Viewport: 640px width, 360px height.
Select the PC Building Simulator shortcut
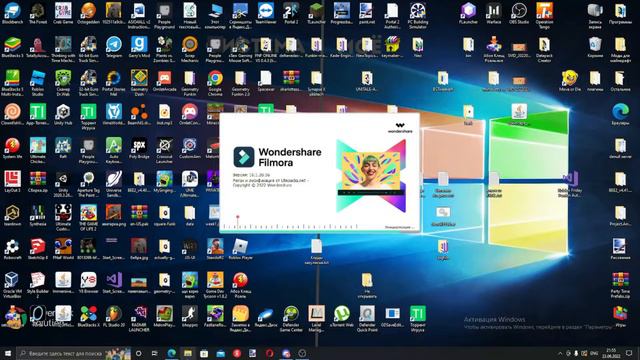pos(418,16)
